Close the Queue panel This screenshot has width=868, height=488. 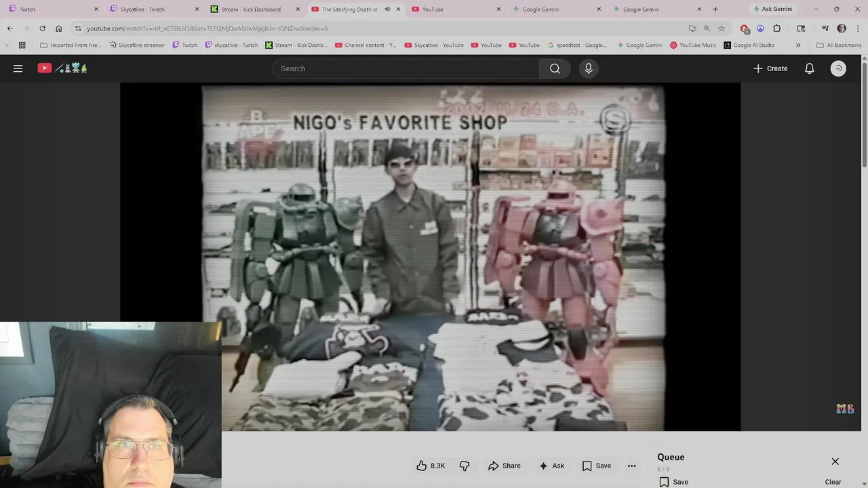(x=835, y=462)
